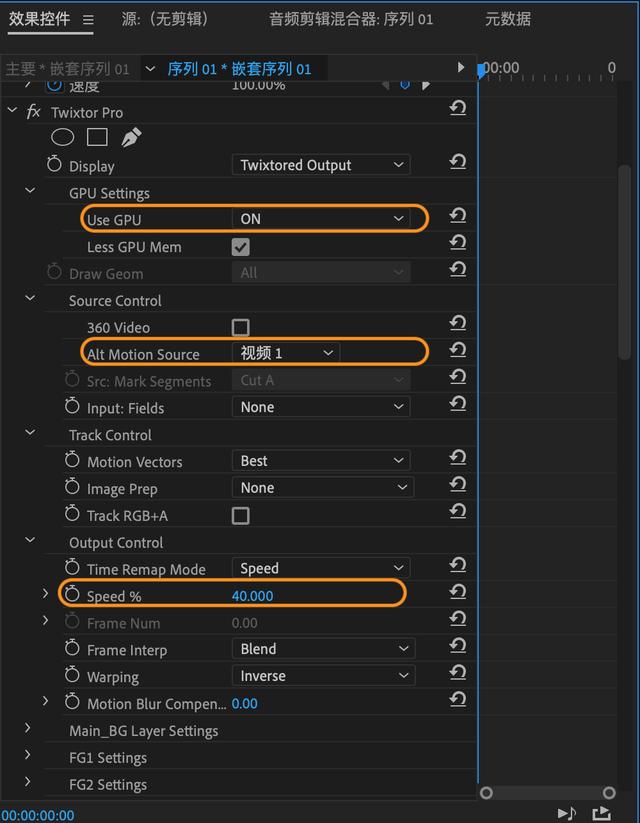Open the Use GPU dropdown
The width and height of the screenshot is (640, 823).
[x=321, y=219]
